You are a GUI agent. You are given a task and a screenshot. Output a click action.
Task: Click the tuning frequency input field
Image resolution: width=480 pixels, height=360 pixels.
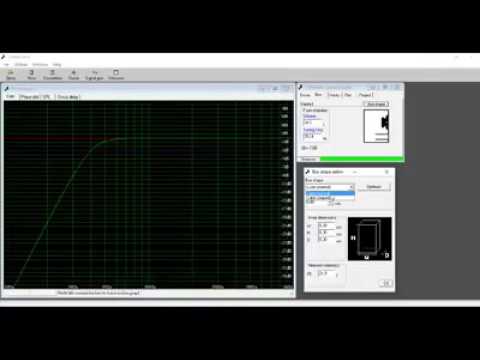312,136
